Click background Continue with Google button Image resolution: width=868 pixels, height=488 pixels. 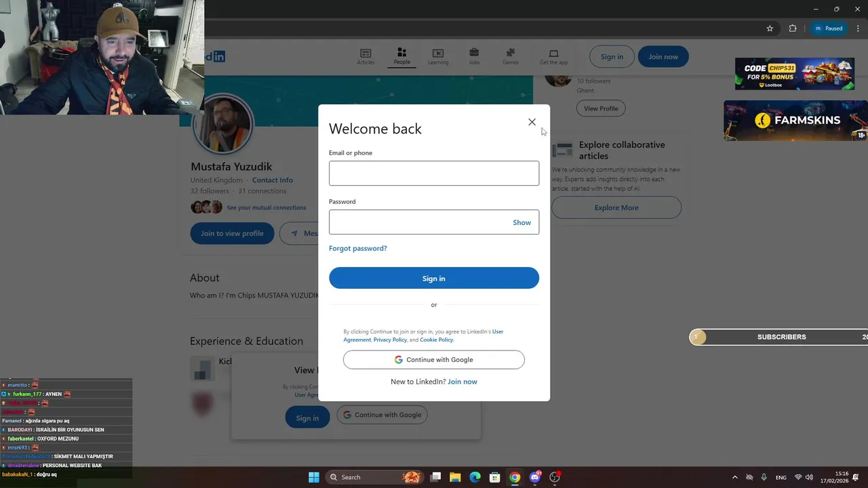coord(382,415)
